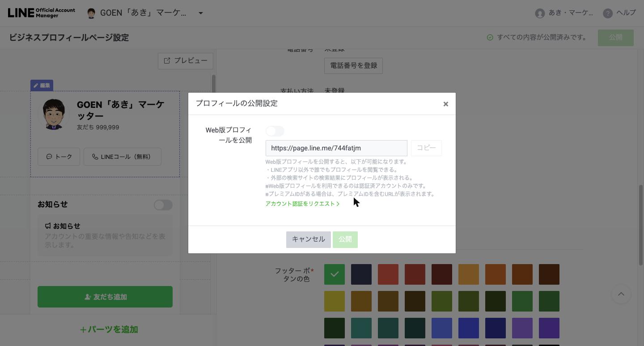The height and width of the screenshot is (346, 644).
Task: Click the green 公開 button in header
Action: point(616,38)
